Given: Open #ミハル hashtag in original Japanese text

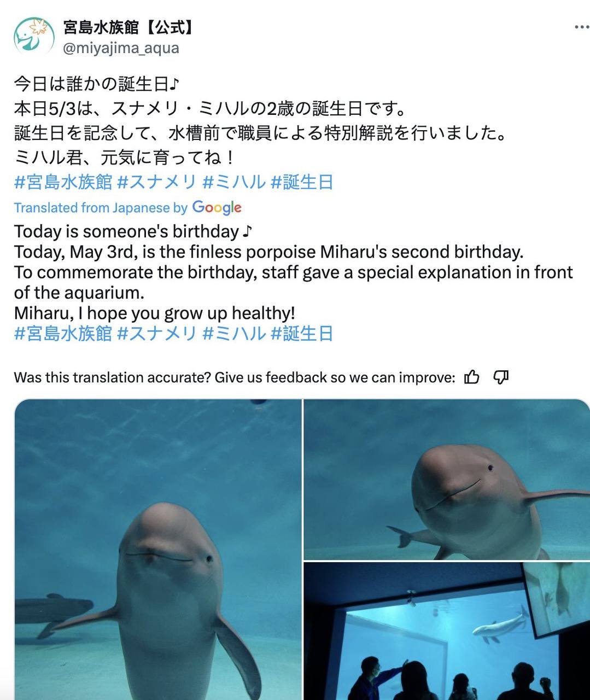Looking at the screenshot, I should pos(234,182).
